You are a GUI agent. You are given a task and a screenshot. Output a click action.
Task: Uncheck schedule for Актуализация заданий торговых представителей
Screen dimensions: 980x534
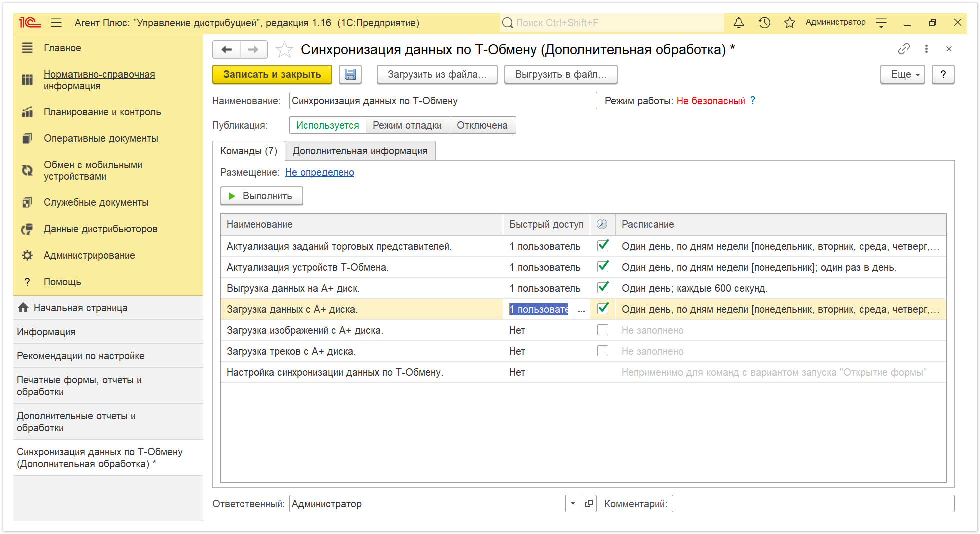point(603,245)
